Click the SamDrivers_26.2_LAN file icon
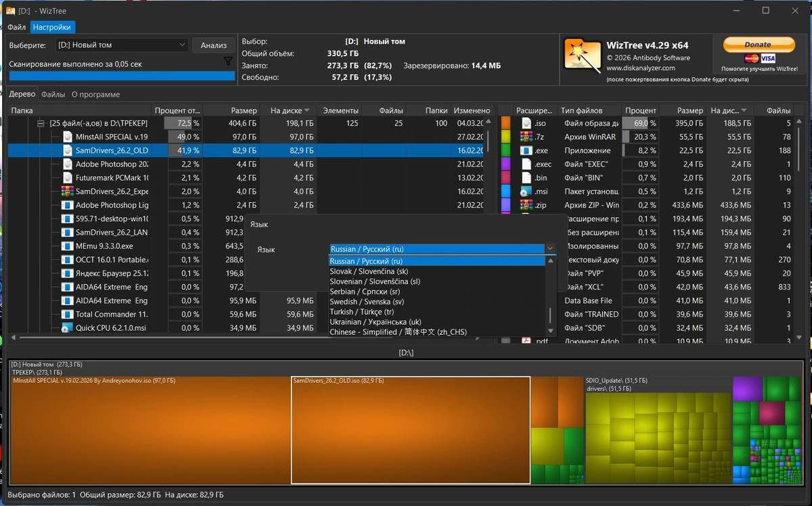 point(67,232)
